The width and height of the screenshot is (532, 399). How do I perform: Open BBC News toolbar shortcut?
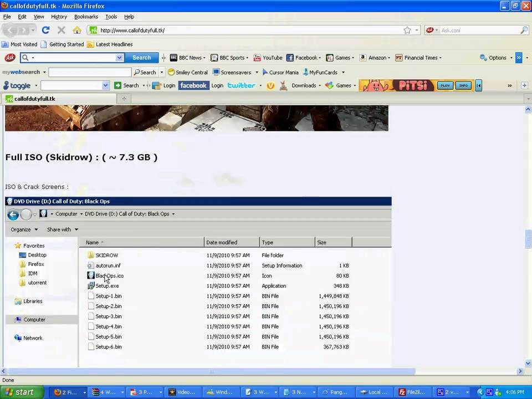pyautogui.click(x=188, y=58)
